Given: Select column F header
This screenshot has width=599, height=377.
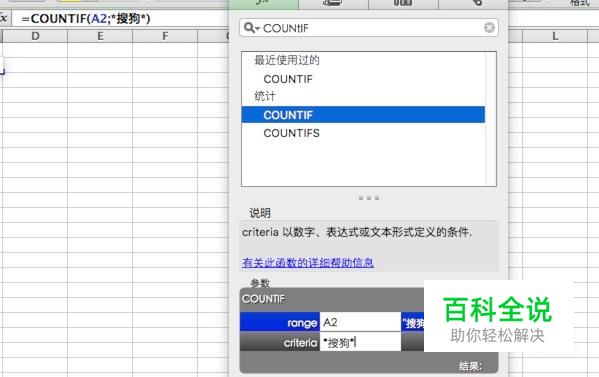Looking at the screenshot, I should [x=165, y=36].
